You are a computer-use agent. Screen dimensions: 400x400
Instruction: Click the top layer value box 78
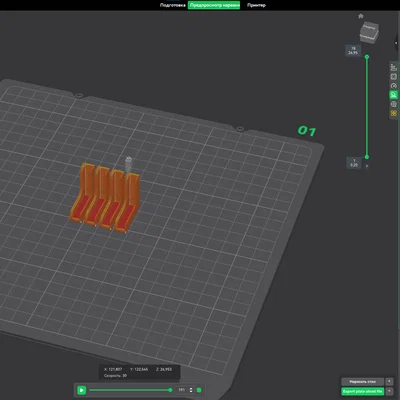click(x=353, y=51)
